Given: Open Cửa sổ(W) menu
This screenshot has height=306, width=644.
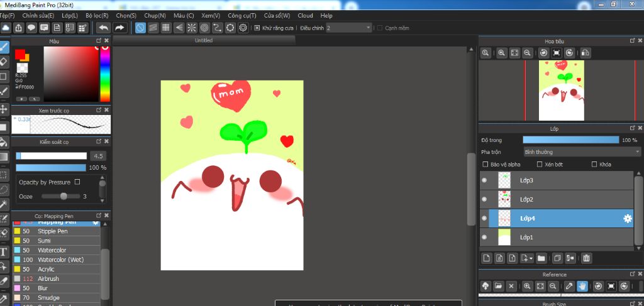Looking at the screenshot, I should click(277, 16).
